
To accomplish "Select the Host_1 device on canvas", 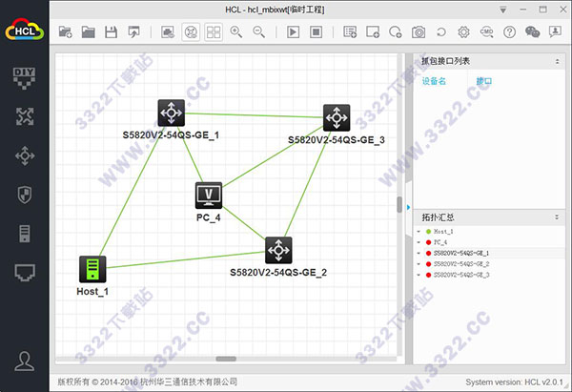I will [92, 269].
